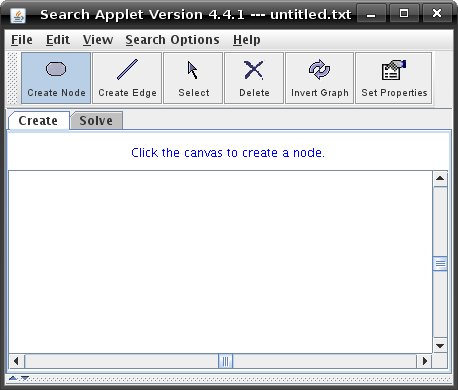Maximize the Search Applet window
The height and width of the screenshot is (390, 458).
pyautogui.click(x=404, y=14)
